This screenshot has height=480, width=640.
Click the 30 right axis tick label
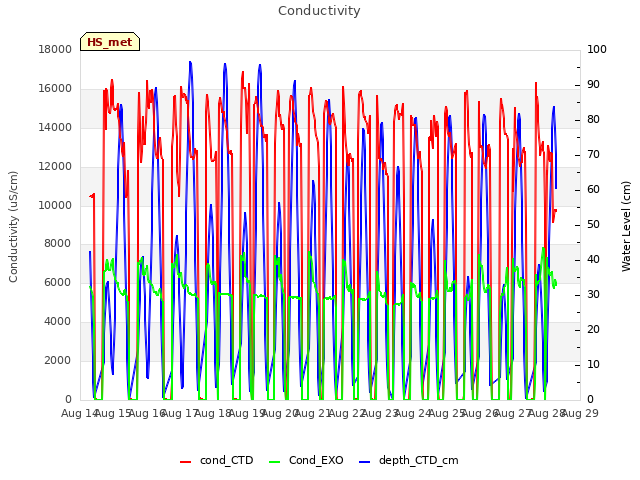pyautogui.click(x=593, y=295)
